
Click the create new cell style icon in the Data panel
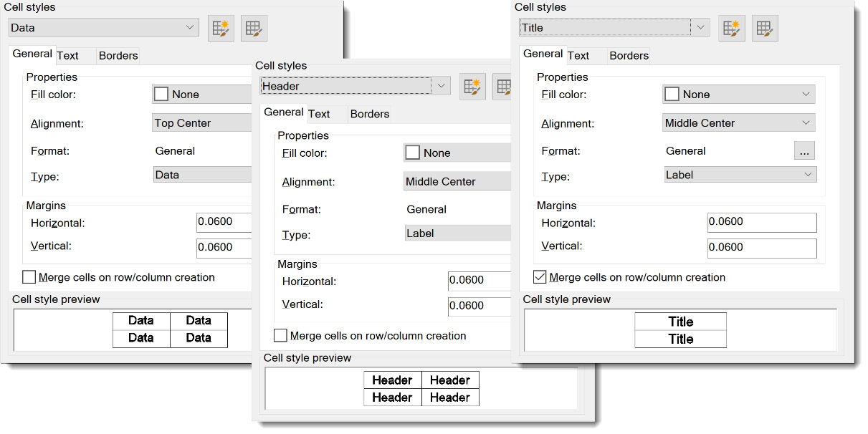coord(221,28)
